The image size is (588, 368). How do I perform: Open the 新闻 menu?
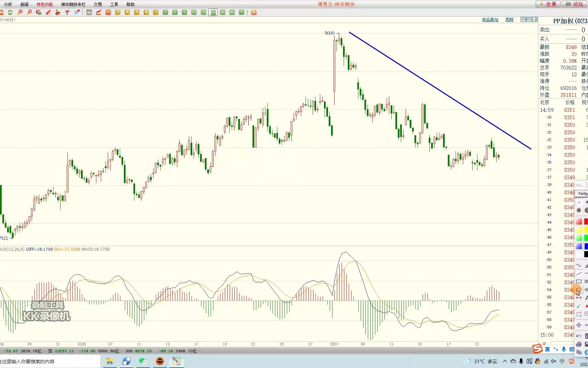(24, 4)
